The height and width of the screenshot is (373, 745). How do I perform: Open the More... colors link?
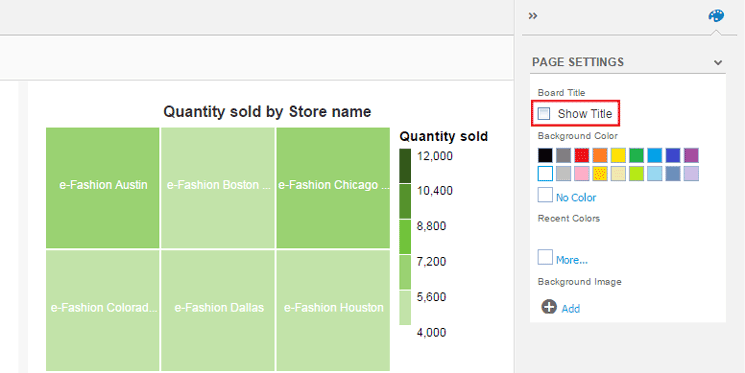coord(572,260)
